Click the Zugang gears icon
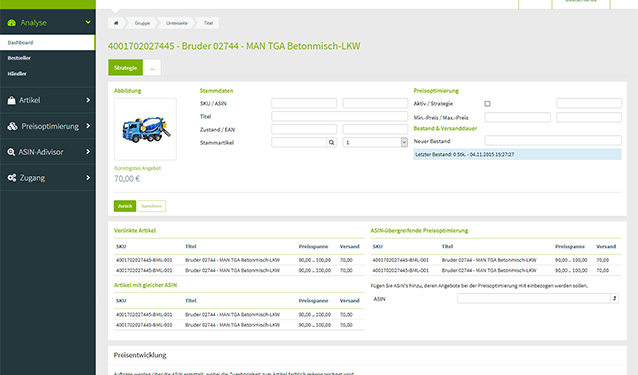Viewport: 638px width, 375px height. [x=12, y=178]
